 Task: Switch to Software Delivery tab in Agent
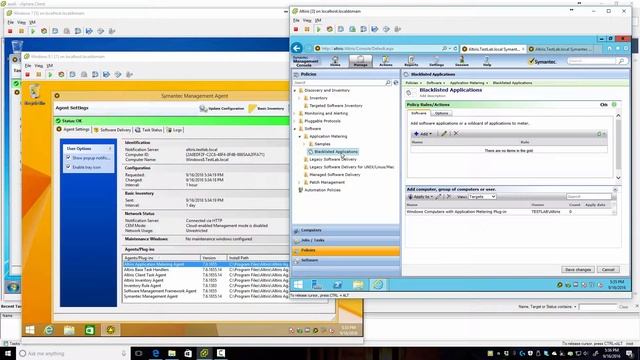112,130
